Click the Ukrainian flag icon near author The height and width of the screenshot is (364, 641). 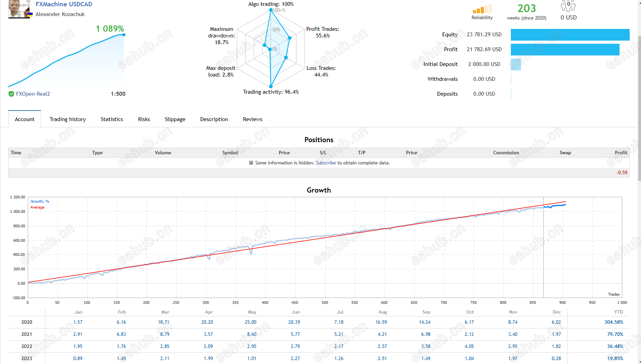[30, 14]
